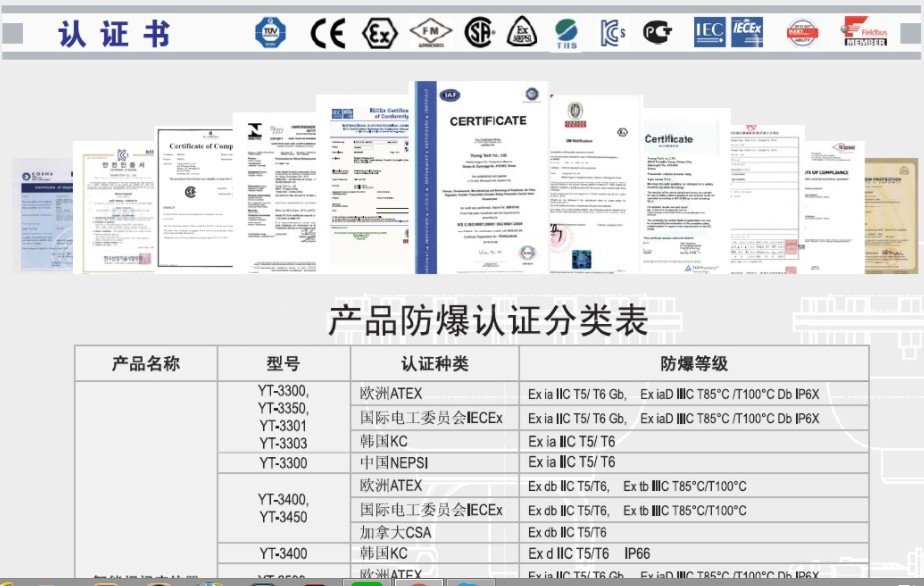Screen dimensions: 924x586
Task: Click the HART registered logo
Action: click(803, 30)
